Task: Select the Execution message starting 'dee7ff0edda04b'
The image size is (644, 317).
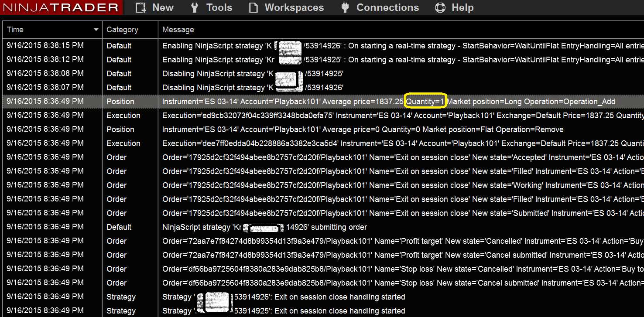Action: coord(403,143)
